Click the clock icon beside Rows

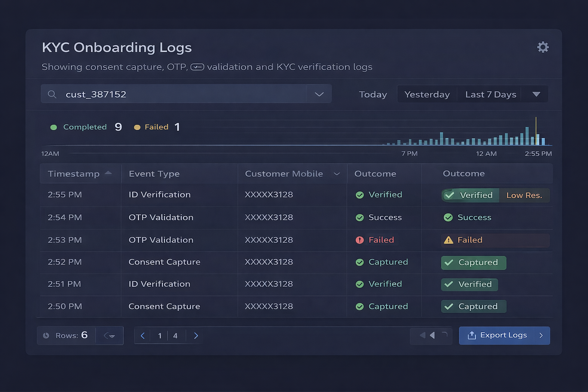46,336
